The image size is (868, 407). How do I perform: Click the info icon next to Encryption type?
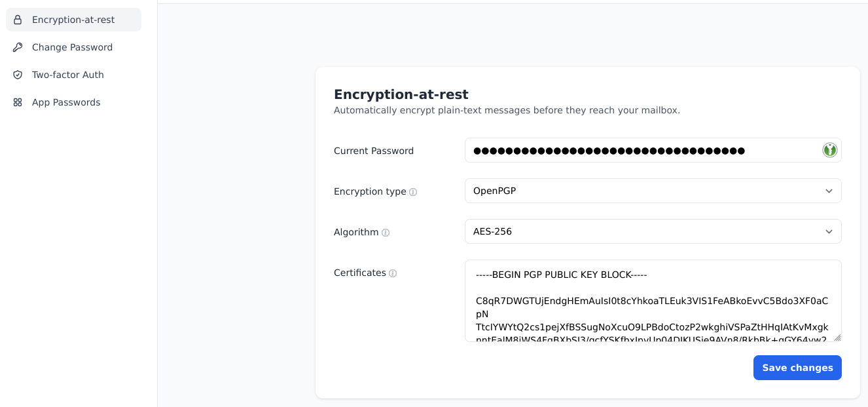(x=413, y=192)
